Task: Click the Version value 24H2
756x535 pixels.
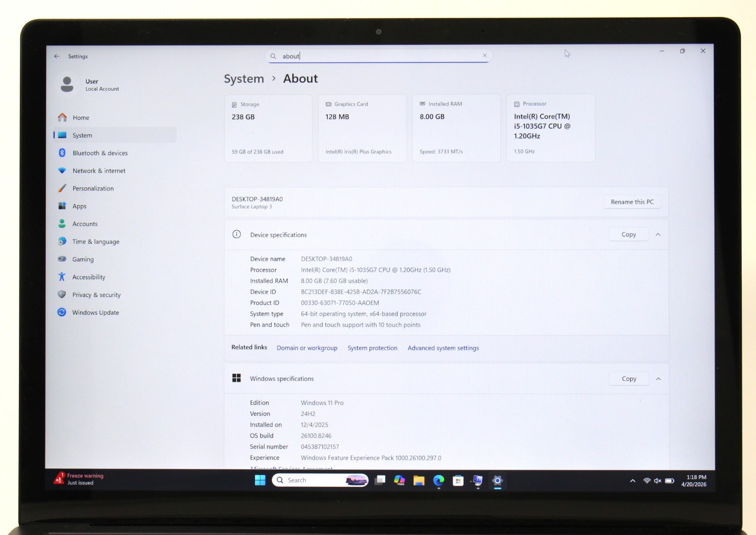Action: (308, 414)
